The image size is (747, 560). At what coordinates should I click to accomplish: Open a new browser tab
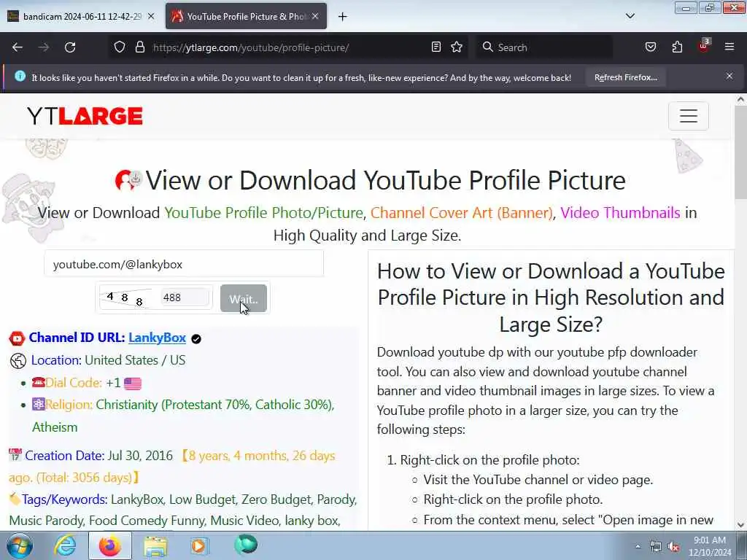pos(343,17)
